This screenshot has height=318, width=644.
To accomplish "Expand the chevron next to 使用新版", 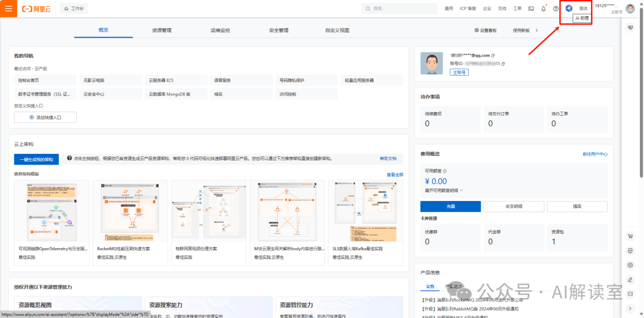I will pos(537,30).
